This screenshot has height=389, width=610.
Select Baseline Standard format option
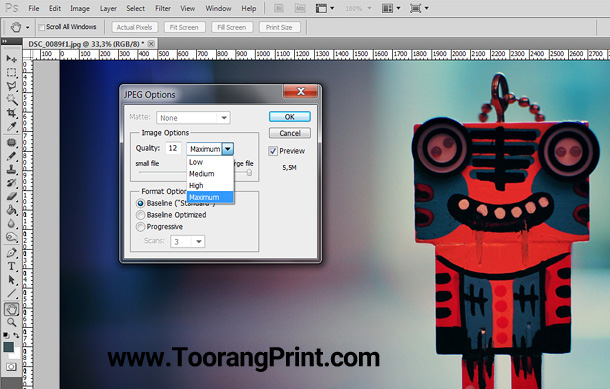[140, 203]
